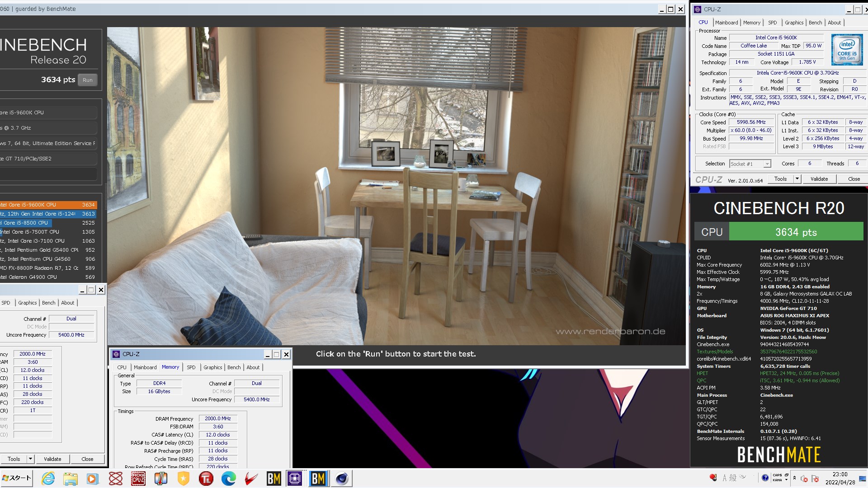
Task: Open the first BenchMate BM taskbar icon
Action: tap(274, 479)
